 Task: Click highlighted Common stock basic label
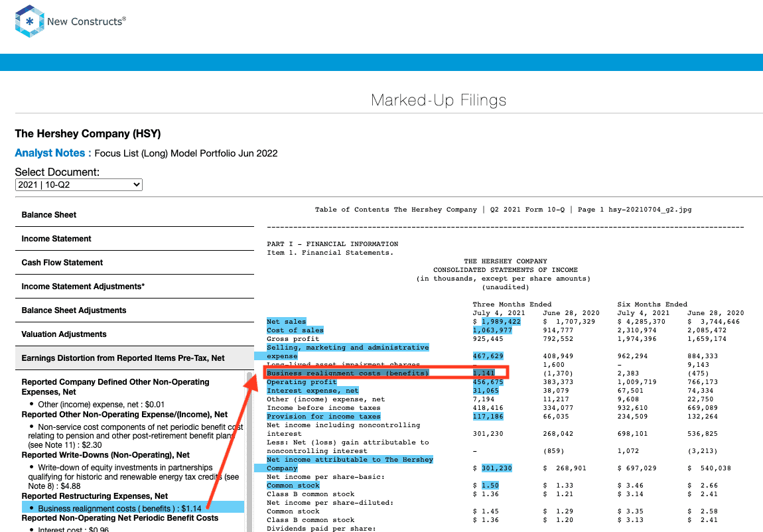pyautogui.click(x=293, y=486)
